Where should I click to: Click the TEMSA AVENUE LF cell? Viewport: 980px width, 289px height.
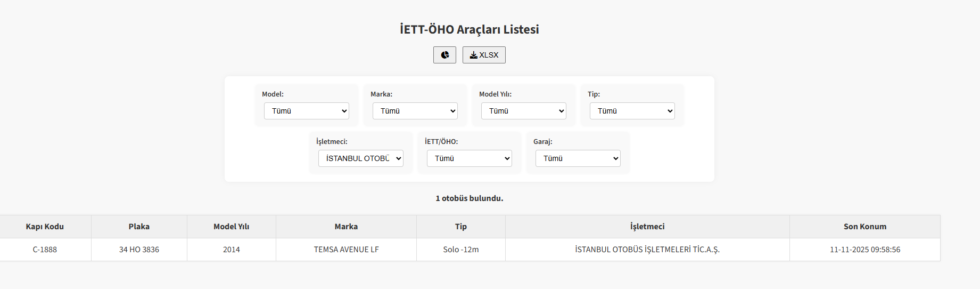(346, 250)
